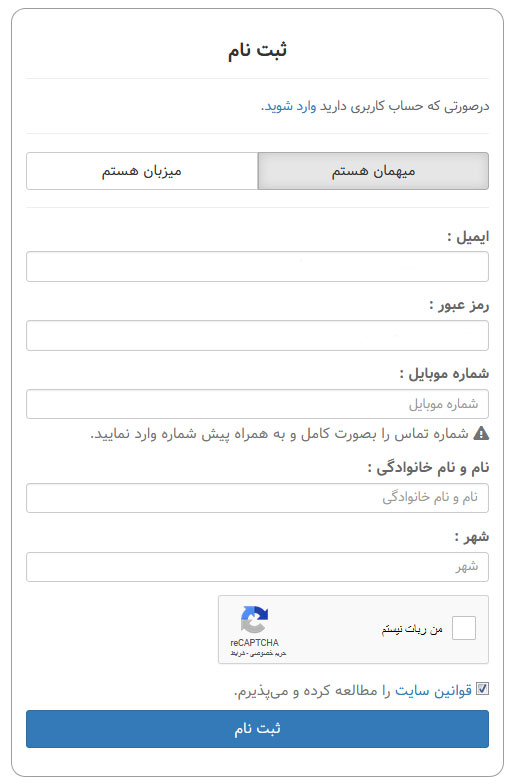Viewport: 510px width, 784px height.
Task: Click the 'شماره موبایل :' field label
Action: tap(444, 374)
